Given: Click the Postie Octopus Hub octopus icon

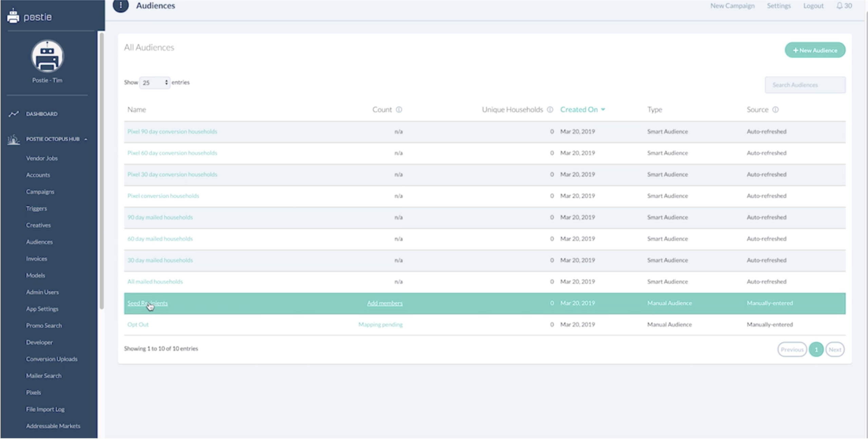Looking at the screenshot, I should pyautogui.click(x=14, y=139).
